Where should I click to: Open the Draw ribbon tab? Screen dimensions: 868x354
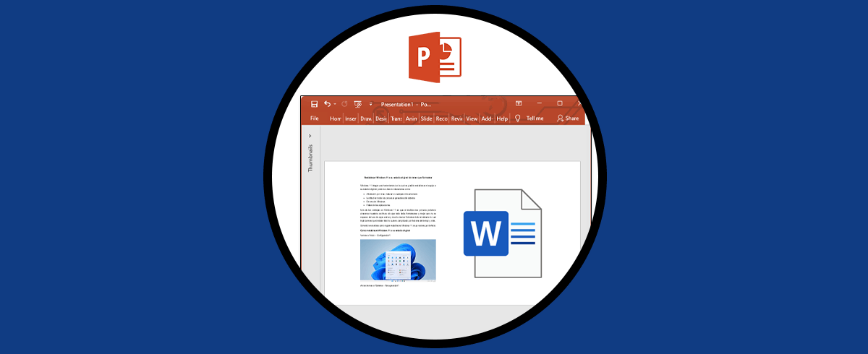(366, 118)
